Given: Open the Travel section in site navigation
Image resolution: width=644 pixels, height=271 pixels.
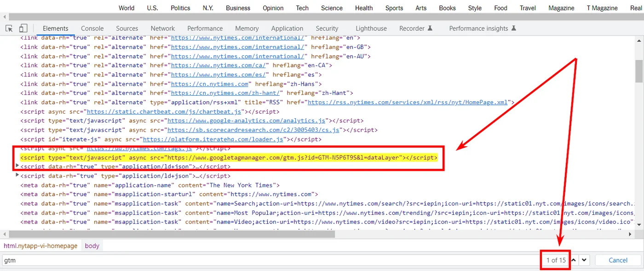Looking at the screenshot, I should point(528,8).
